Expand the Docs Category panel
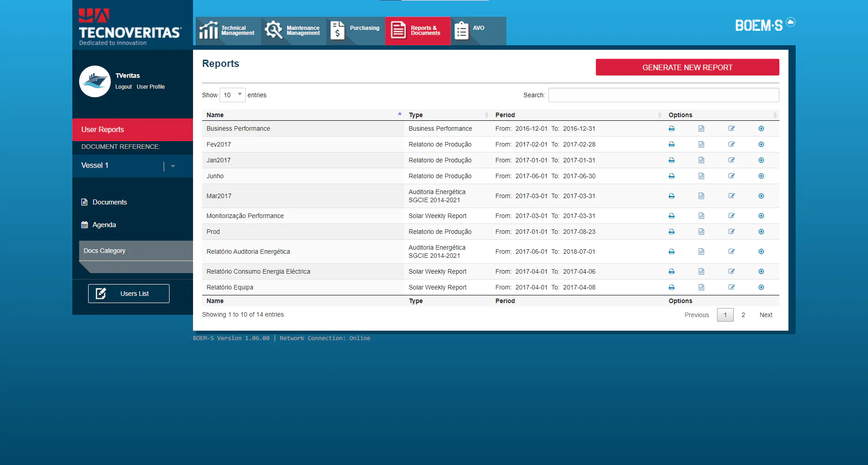The height and width of the screenshot is (465, 868). coord(136,251)
